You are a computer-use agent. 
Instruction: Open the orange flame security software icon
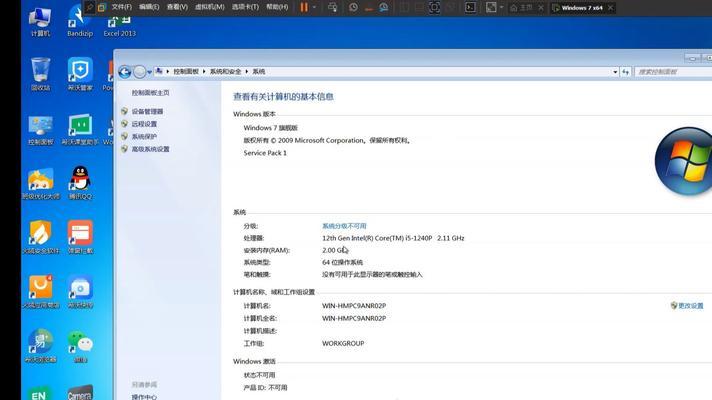(40, 237)
